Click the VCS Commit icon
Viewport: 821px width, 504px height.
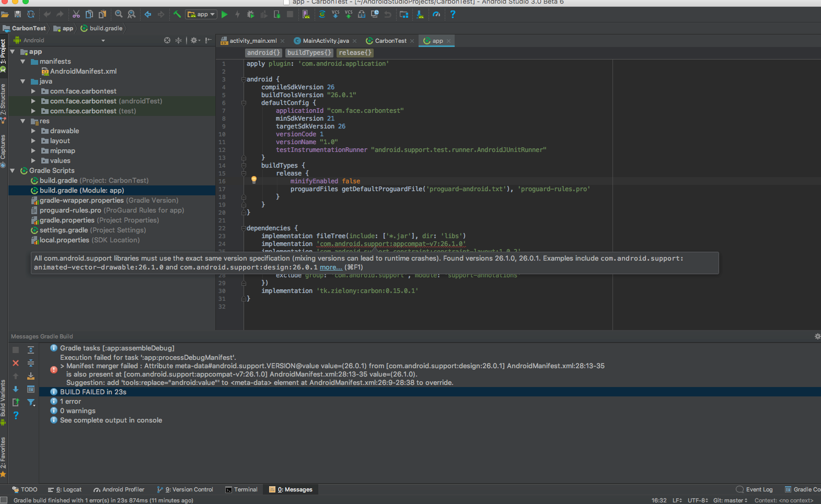349,14
